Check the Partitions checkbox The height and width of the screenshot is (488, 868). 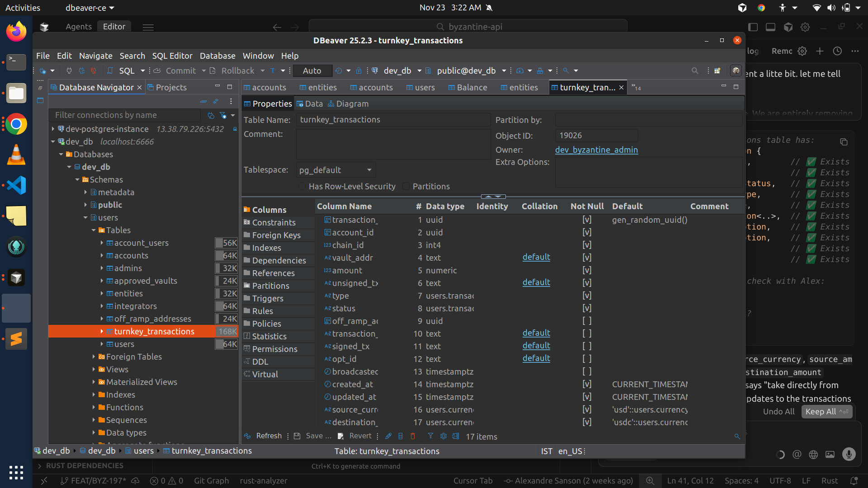coord(406,186)
